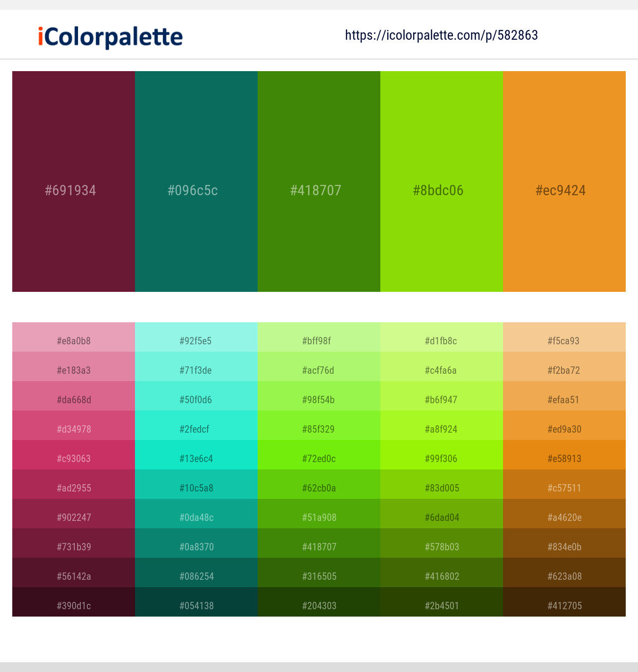Select the large #691934 maroon swatch
Screen dimensions: 638x672
click(74, 181)
